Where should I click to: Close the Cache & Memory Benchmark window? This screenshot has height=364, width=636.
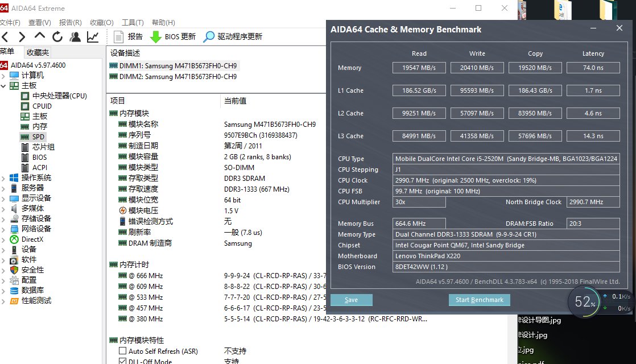click(x=620, y=28)
